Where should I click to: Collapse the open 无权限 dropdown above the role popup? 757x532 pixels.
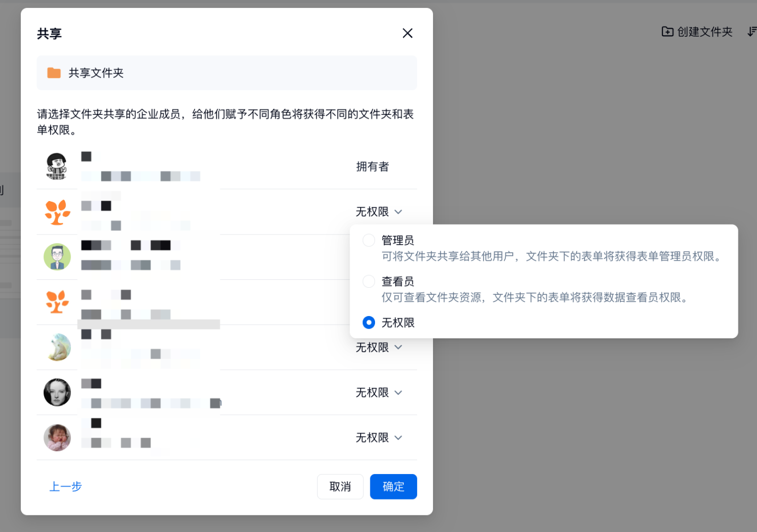pos(379,212)
